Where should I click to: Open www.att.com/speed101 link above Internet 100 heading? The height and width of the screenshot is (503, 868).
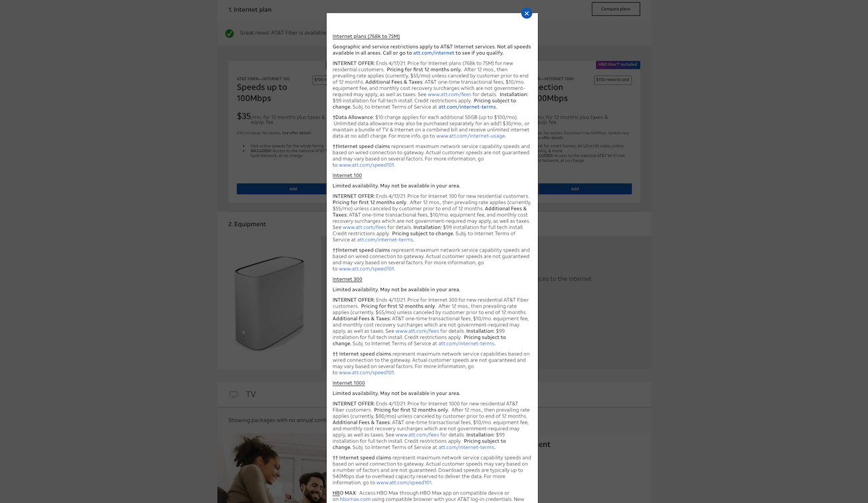(366, 165)
